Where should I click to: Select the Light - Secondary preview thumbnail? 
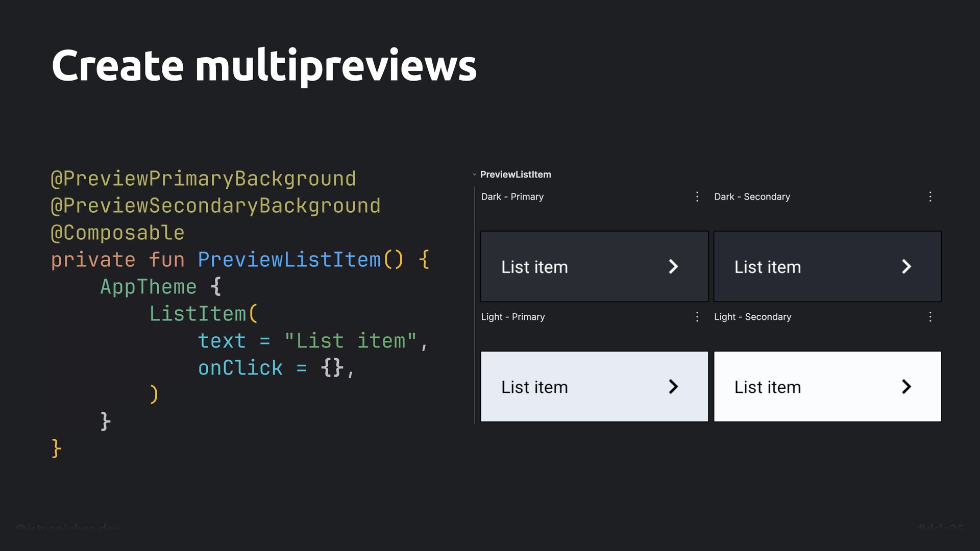pos(827,386)
